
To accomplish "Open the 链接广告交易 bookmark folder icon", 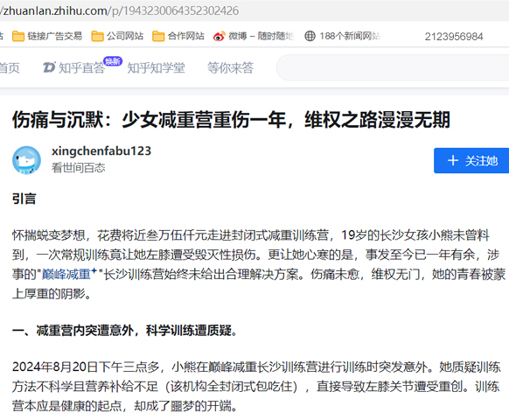I will coord(17,37).
